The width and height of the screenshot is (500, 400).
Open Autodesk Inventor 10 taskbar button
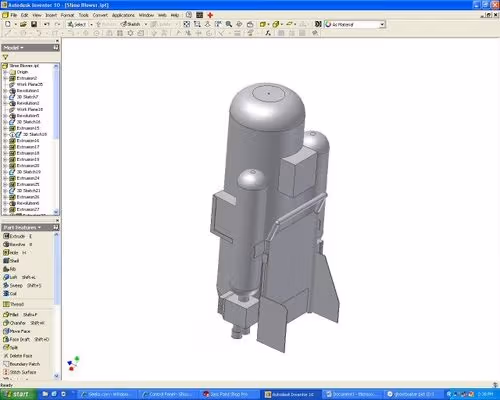pos(292,394)
